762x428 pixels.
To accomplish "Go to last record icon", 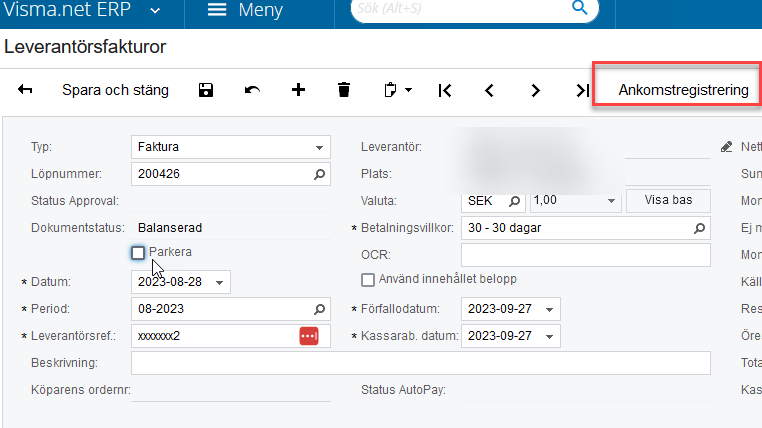I will click(582, 90).
